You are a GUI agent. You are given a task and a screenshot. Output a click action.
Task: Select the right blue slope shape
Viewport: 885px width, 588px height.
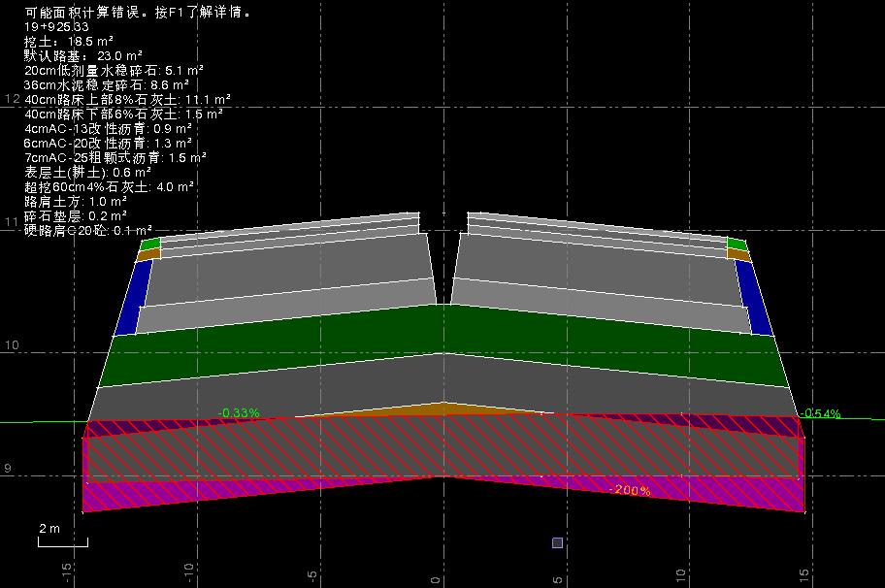(753, 299)
